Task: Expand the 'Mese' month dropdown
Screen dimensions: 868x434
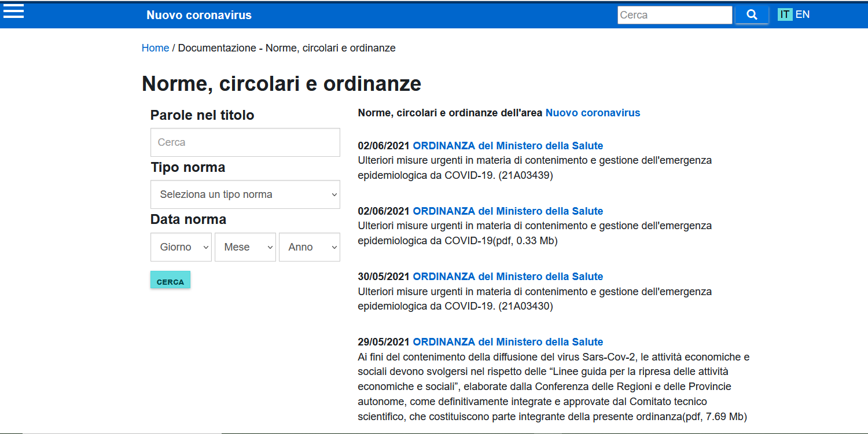Action: point(245,247)
